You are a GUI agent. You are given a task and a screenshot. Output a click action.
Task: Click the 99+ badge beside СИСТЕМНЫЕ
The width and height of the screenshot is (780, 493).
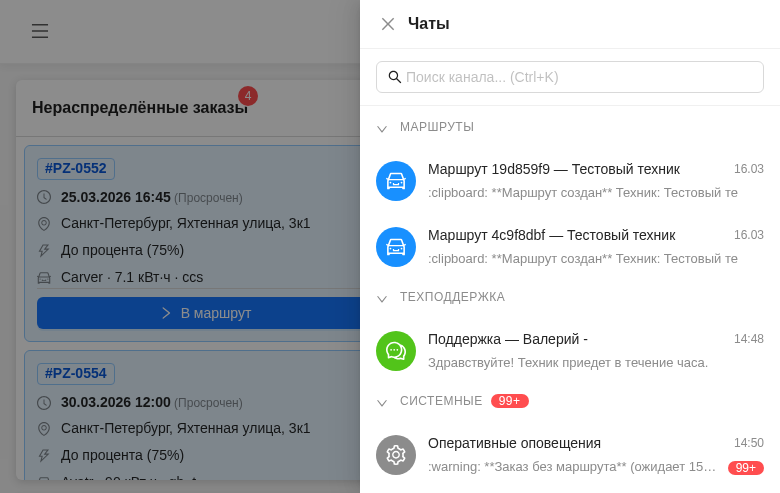509,401
